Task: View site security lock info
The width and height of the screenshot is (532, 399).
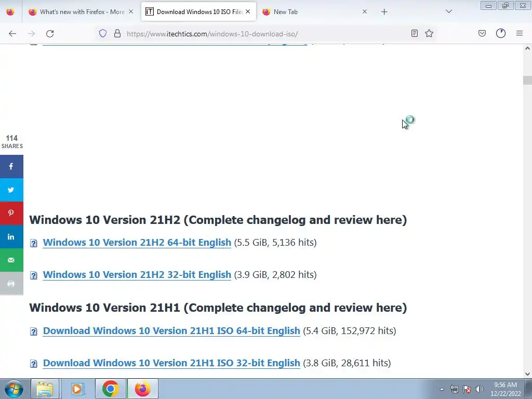Action: coord(117,33)
